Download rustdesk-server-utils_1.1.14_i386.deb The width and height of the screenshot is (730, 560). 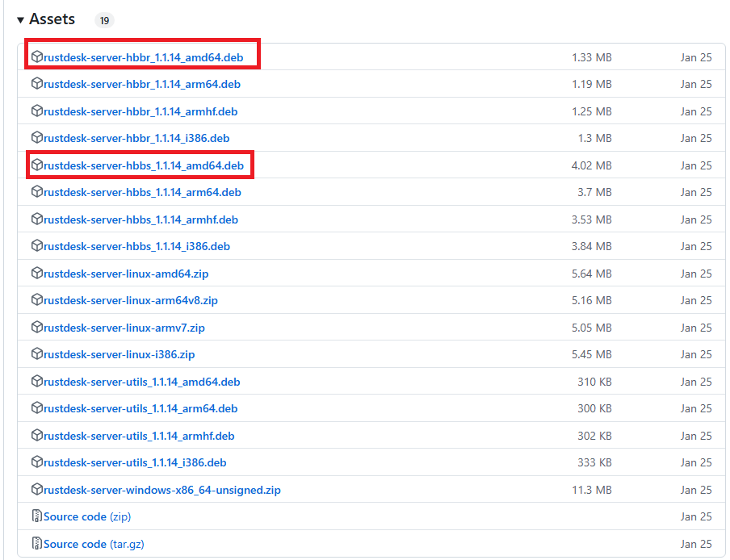click(135, 462)
